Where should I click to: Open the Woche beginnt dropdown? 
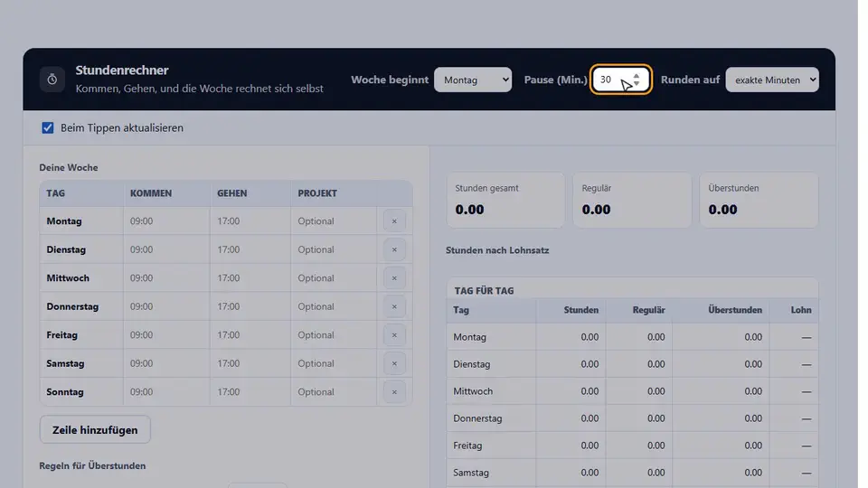(473, 80)
